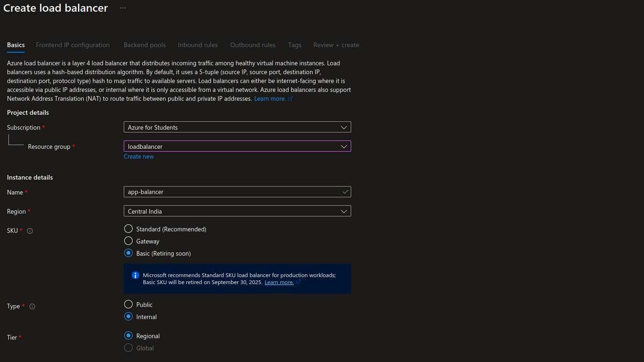The width and height of the screenshot is (644, 362).
Task: Open the Region dropdown showing Central India
Action: (237, 211)
